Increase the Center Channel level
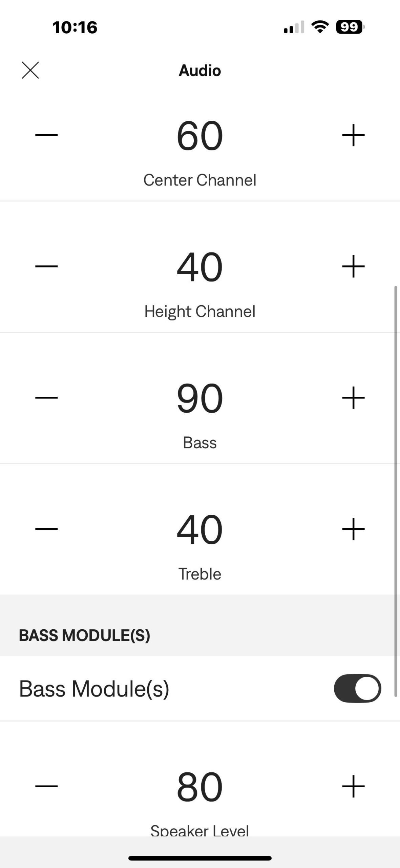 (x=353, y=135)
